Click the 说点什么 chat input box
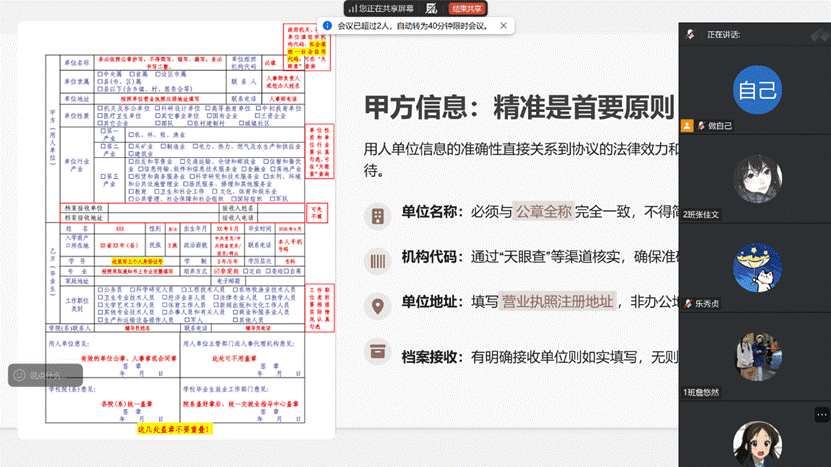This screenshot has width=831, height=467. click(52, 375)
